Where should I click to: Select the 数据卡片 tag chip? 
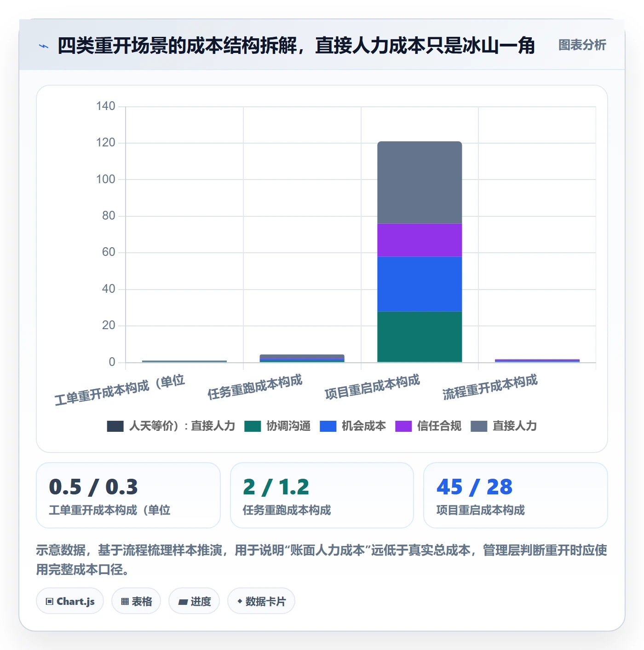point(261,601)
